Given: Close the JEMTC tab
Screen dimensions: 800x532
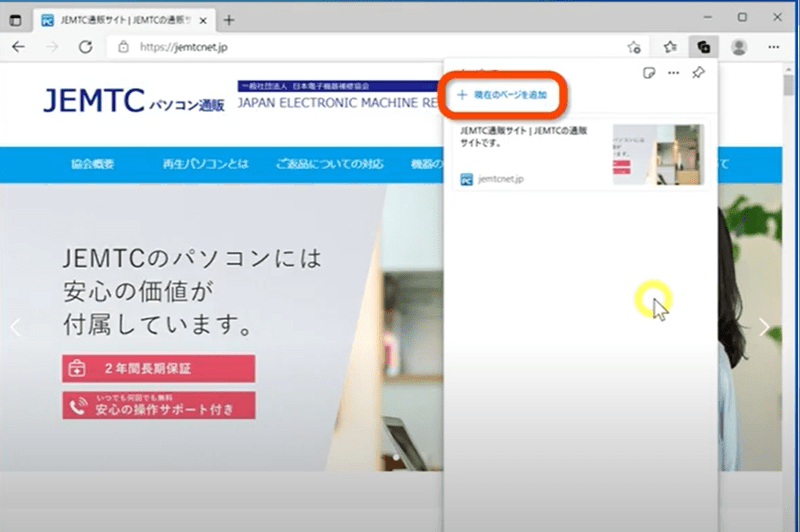Looking at the screenshot, I should click(x=203, y=21).
